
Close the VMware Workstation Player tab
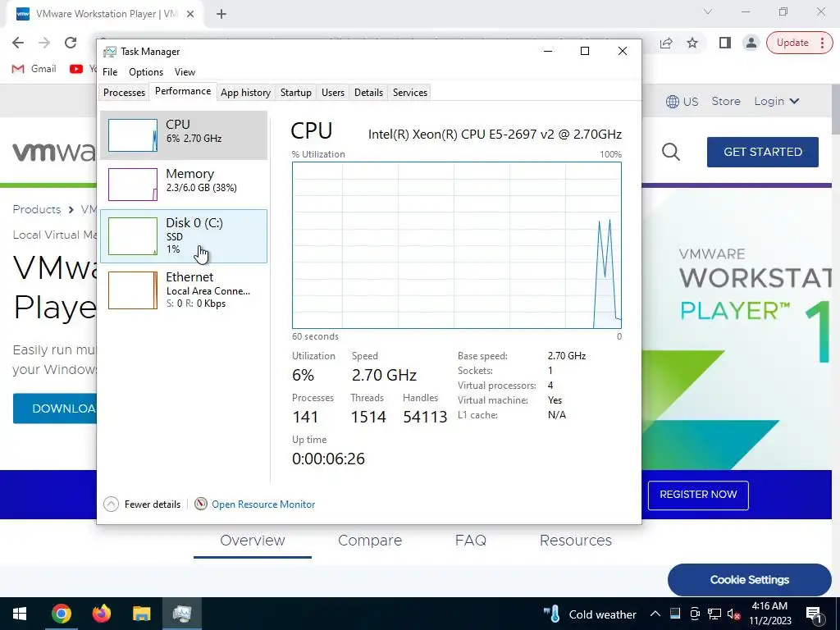190,14
